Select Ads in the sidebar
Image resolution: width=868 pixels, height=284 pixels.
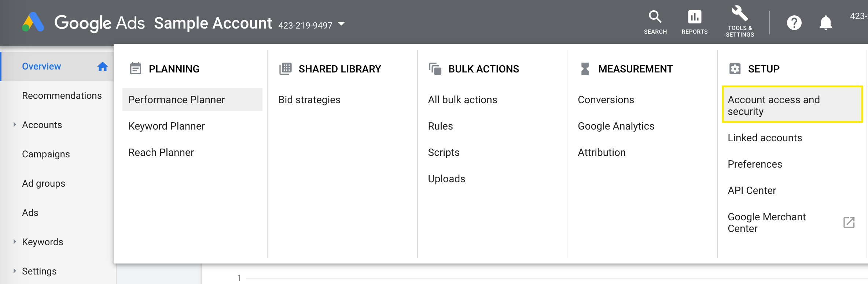[x=30, y=213]
